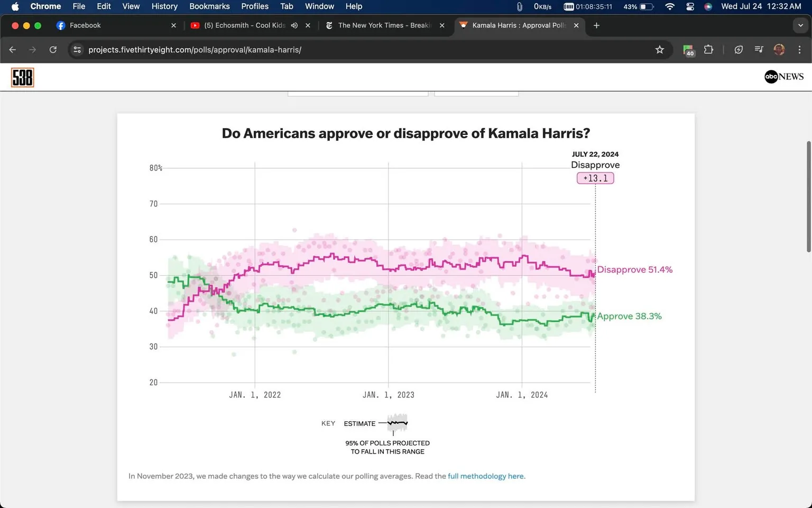Open Control Center from the menu bar

pos(689,6)
